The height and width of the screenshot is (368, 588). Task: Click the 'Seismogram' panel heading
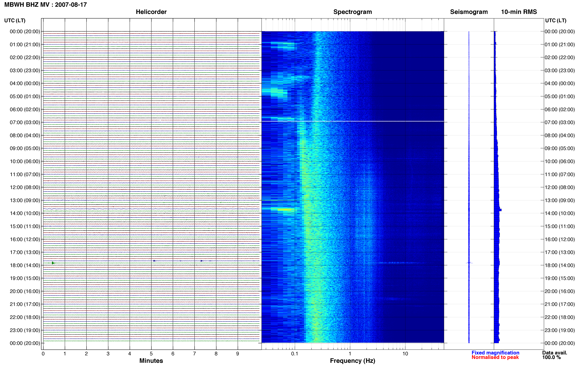(x=469, y=12)
